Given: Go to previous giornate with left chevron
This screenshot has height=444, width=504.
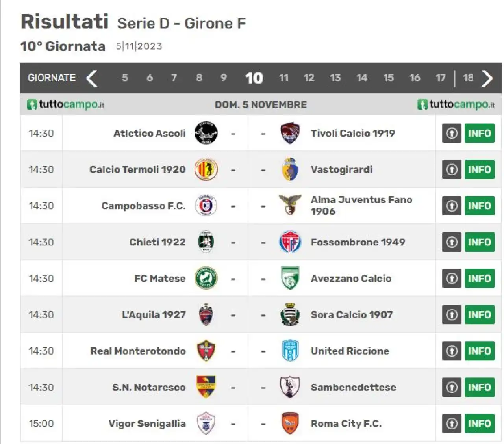Looking at the screenshot, I should tap(92, 78).
